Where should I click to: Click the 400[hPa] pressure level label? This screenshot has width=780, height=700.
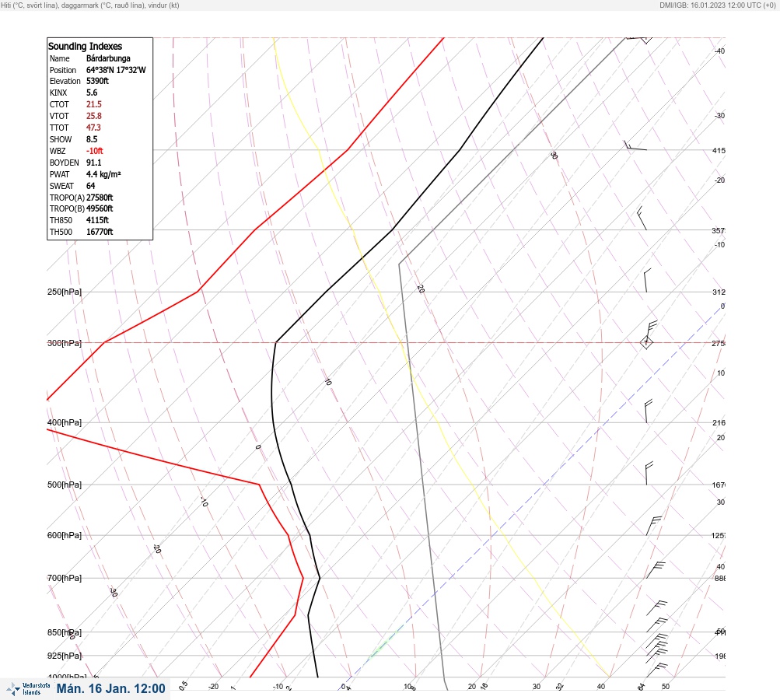[x=65, y=422]
